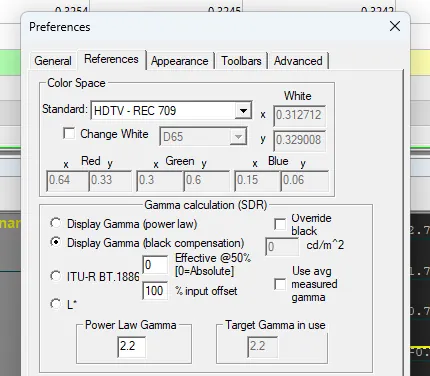
Task: Click the Blue y value 0.06
Action: pyautogui.click(x=305, y=181)
